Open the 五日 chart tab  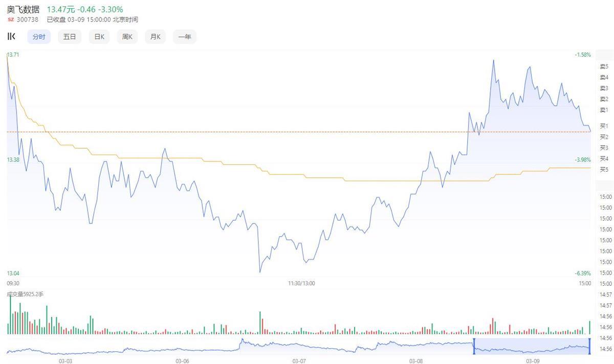click(x=70, y=37)
